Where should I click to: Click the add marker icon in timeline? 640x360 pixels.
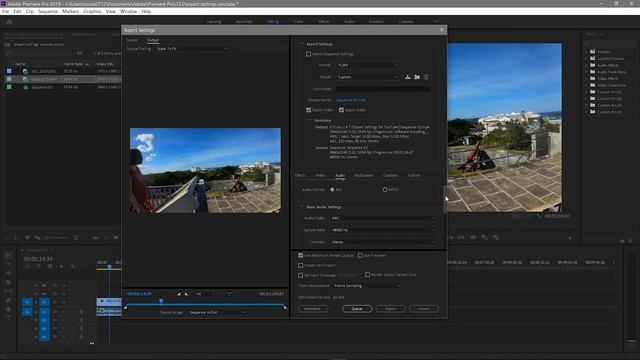pyautogui.click(x=61, y=267)
